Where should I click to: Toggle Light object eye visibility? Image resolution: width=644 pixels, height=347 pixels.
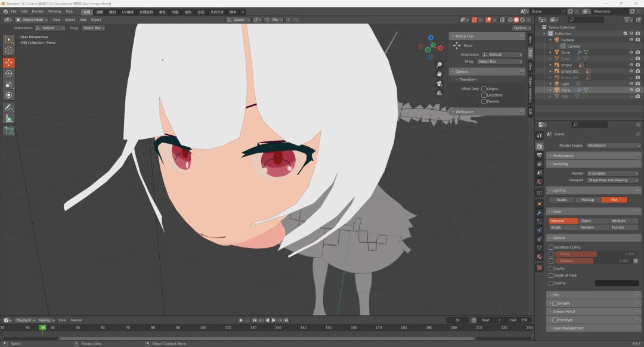(631, 83)
